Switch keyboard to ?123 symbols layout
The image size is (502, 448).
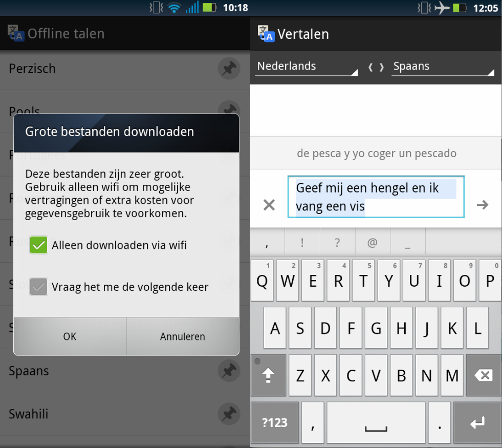point(275,423)
